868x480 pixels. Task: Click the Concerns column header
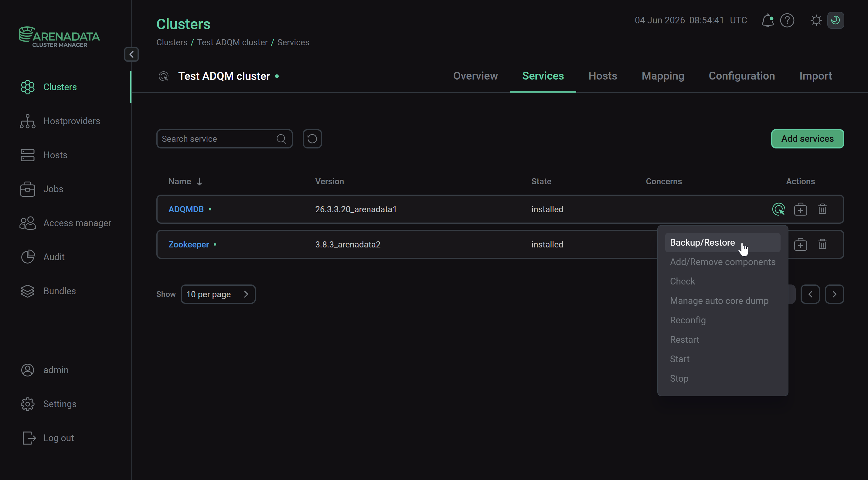[664, 181]
